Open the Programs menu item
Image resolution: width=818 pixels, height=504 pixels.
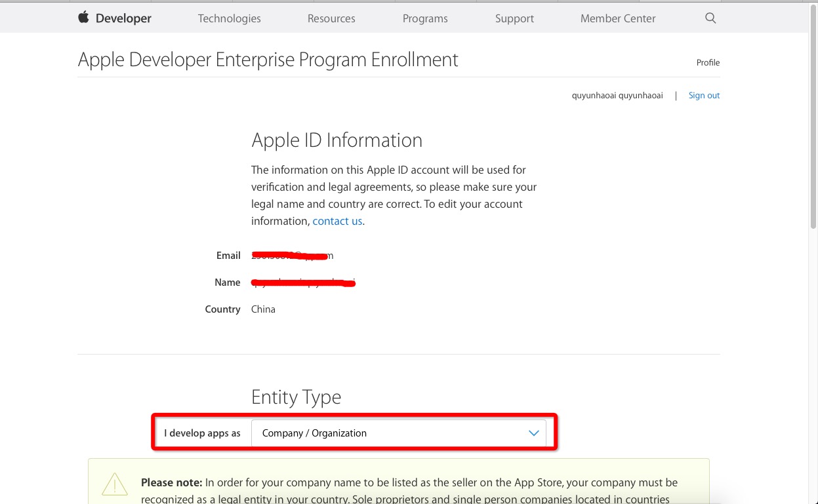425,18
